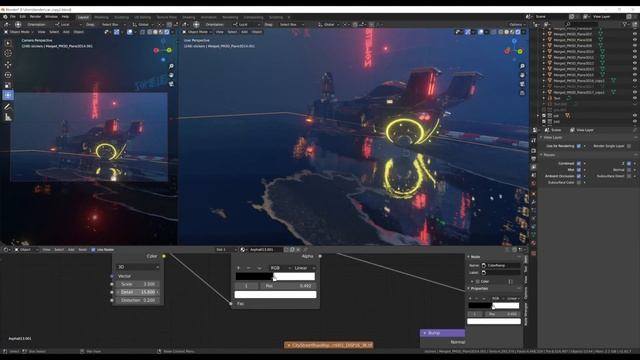
Task: Click green Y axis on right viewport gizmo
Action: (520, 51)
